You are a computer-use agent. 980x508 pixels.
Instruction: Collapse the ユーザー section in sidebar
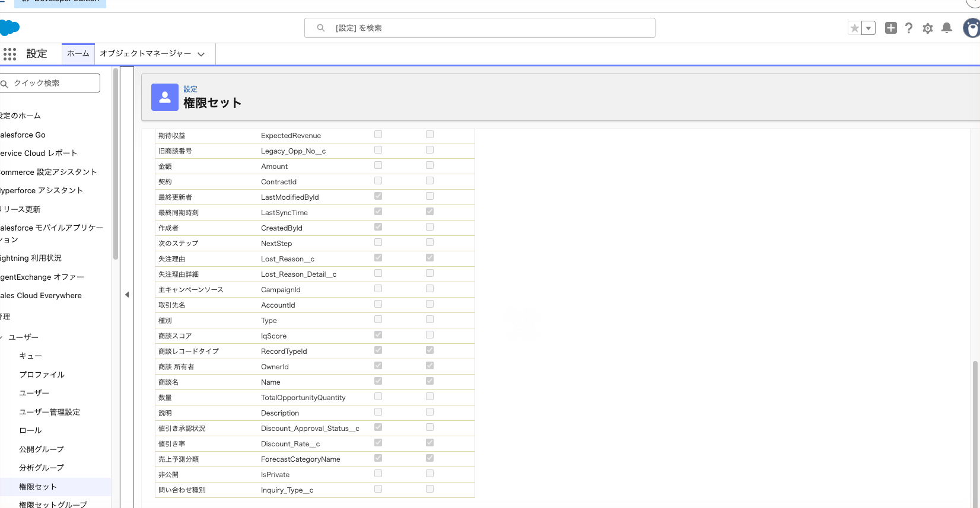2,337
